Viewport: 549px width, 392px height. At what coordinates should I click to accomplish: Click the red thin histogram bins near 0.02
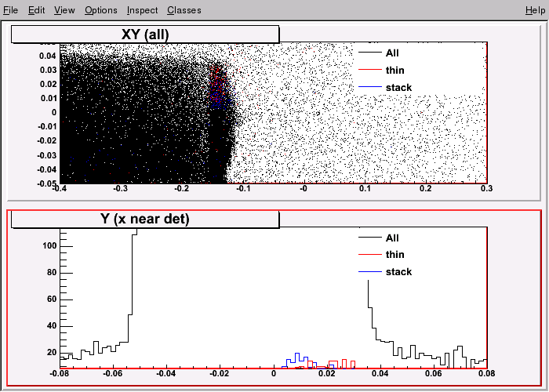333,364
